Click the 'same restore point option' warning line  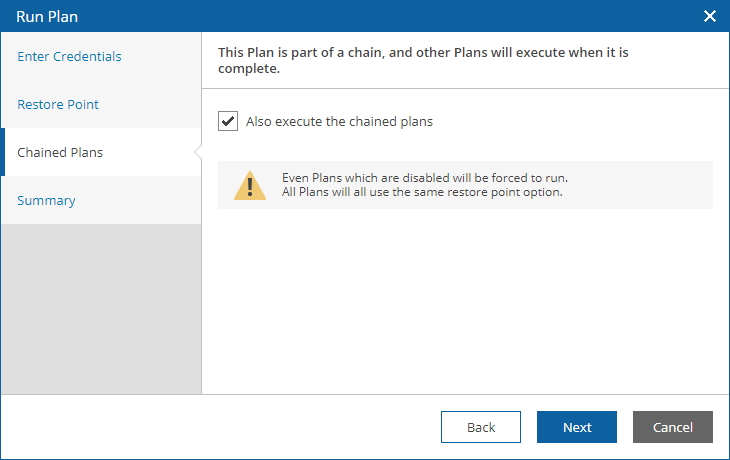(x=422, y=192)
